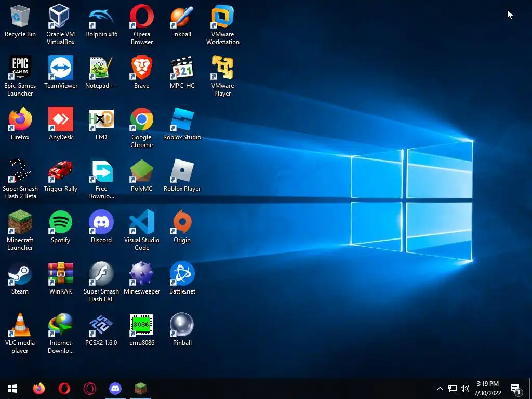Open the clock showing 3:19 PM
The image size is (532, 399).
pos(487,389)
